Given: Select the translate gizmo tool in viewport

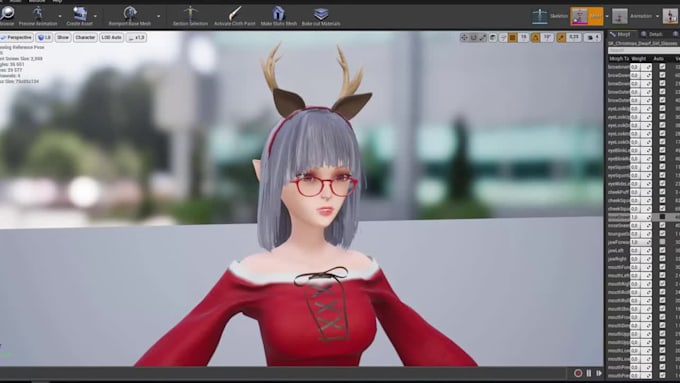Looking at the screenshot, I should point(464,38).
